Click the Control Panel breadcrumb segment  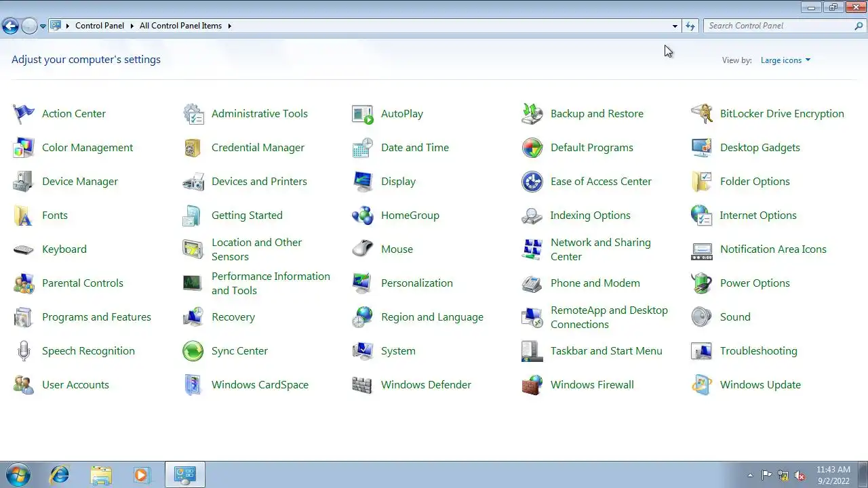100,26
